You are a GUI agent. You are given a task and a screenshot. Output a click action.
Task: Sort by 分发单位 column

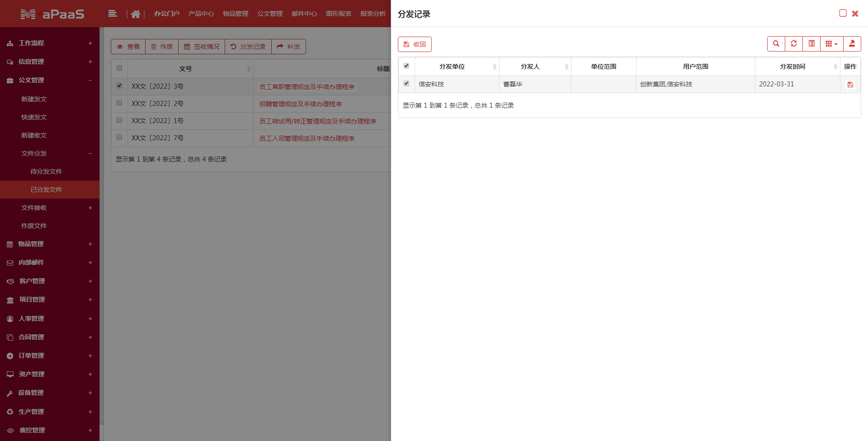click(457, 66)
